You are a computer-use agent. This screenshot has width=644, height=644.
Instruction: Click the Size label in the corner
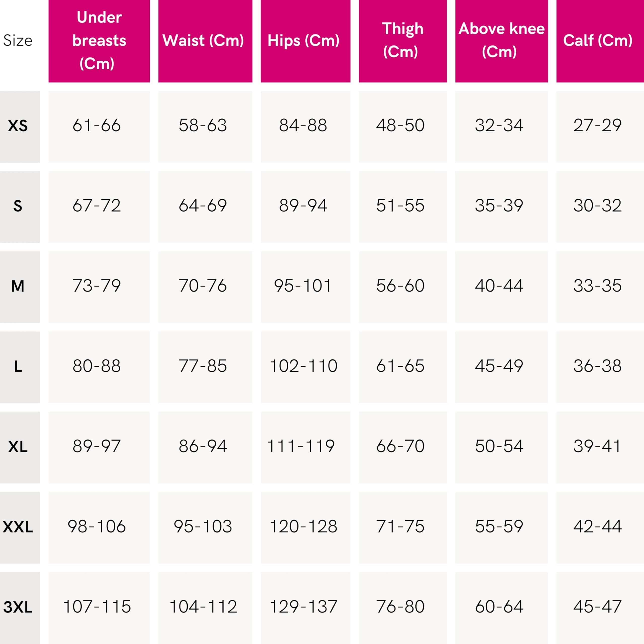(18, 41)
